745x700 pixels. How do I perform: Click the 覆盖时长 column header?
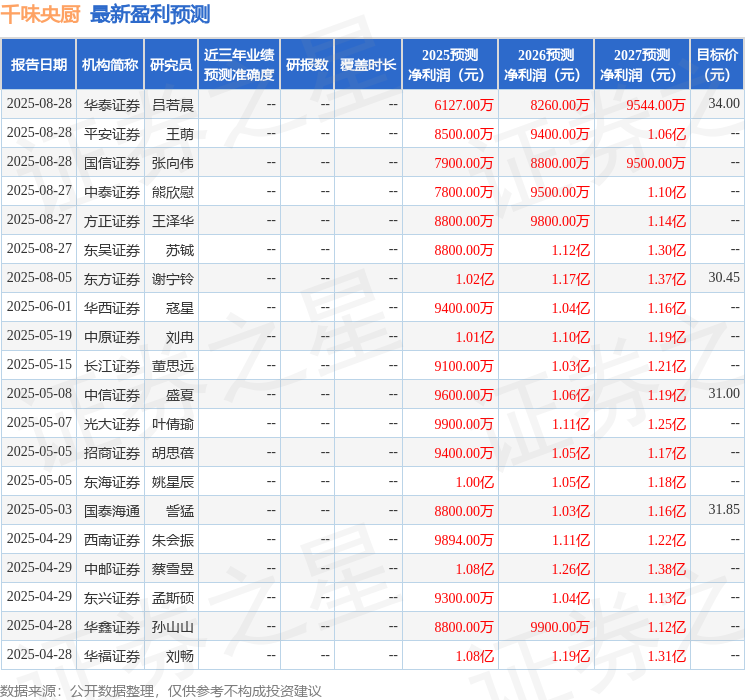click(368, 65)
